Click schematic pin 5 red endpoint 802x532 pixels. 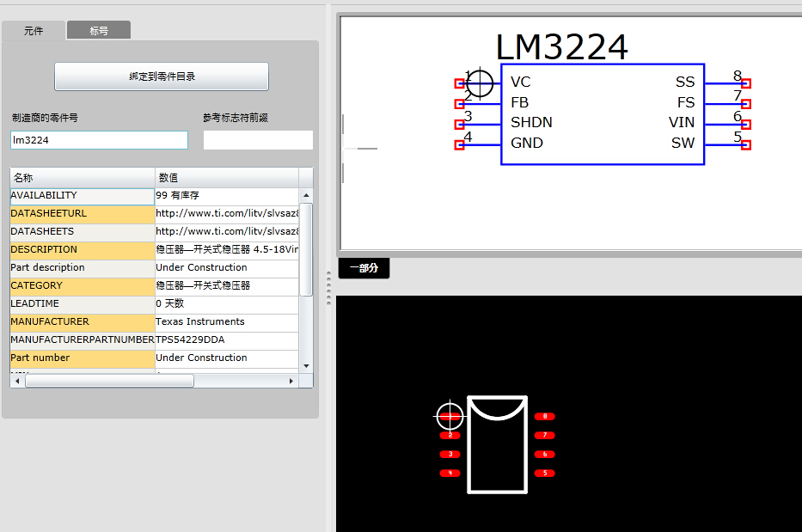(x=746, y=145)
